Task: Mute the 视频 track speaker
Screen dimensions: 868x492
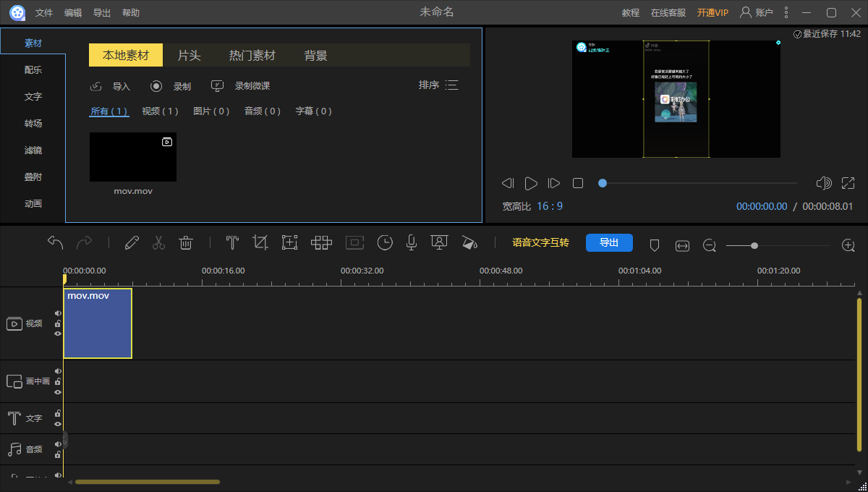Action: click(57, 313)
